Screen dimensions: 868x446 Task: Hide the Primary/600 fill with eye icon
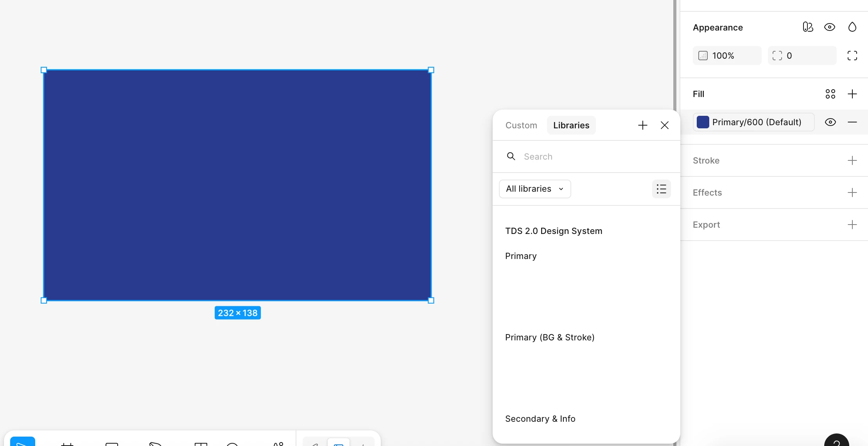click(830, 122)
